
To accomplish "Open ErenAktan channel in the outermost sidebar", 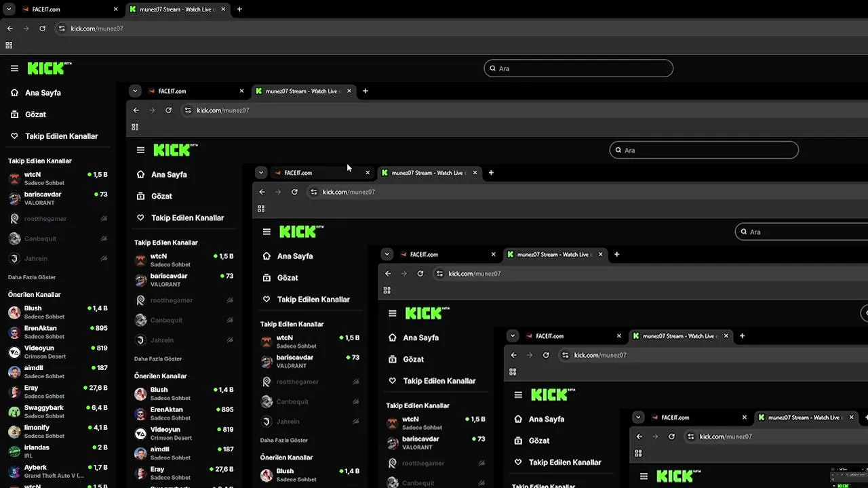I will (x=58, y=332).
